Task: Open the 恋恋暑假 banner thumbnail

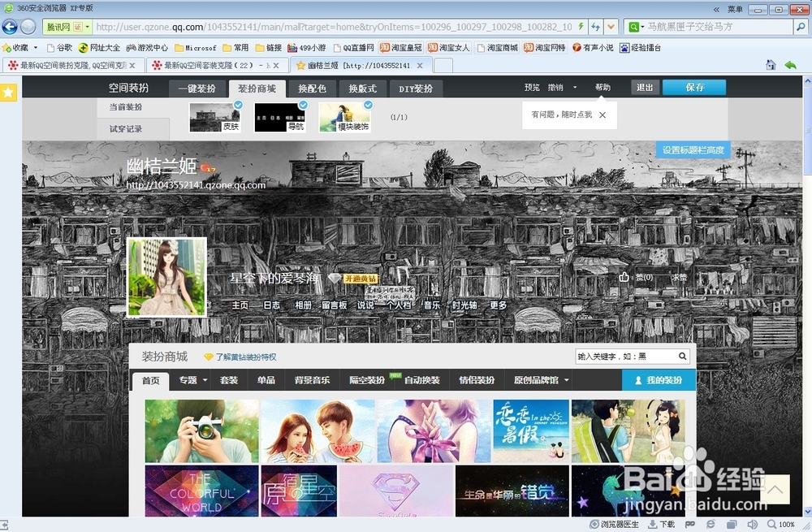Action: (531, 431)
